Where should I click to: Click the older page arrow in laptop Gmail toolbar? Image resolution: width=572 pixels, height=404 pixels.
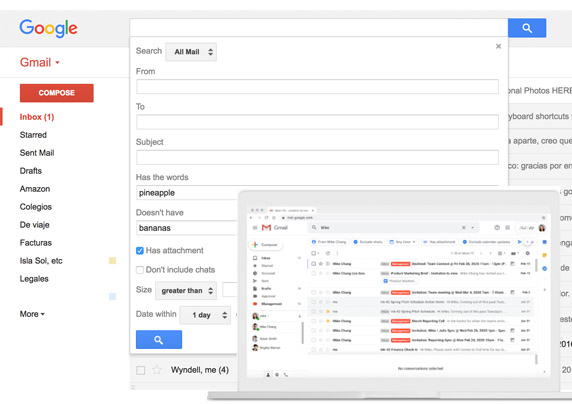tap(490, 253)
